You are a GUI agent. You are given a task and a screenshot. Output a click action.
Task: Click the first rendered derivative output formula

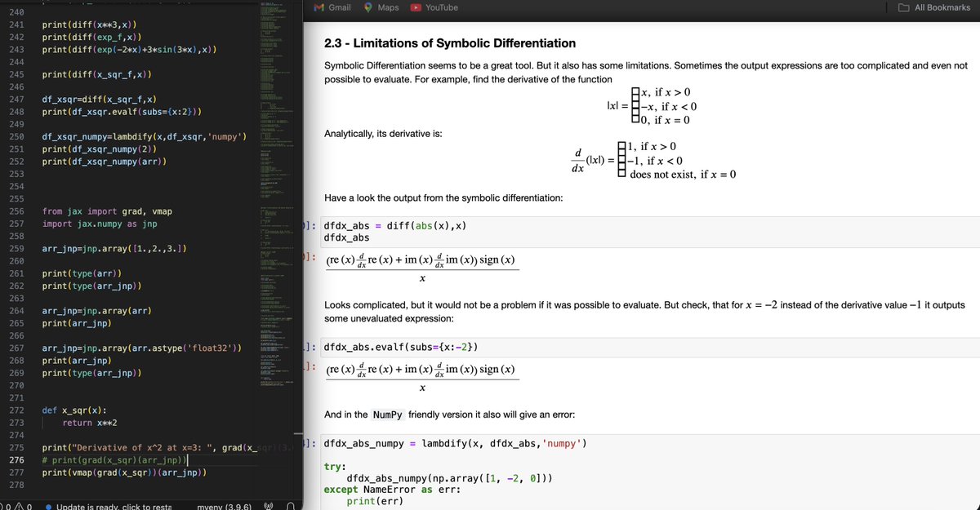(x=421, y=269)
